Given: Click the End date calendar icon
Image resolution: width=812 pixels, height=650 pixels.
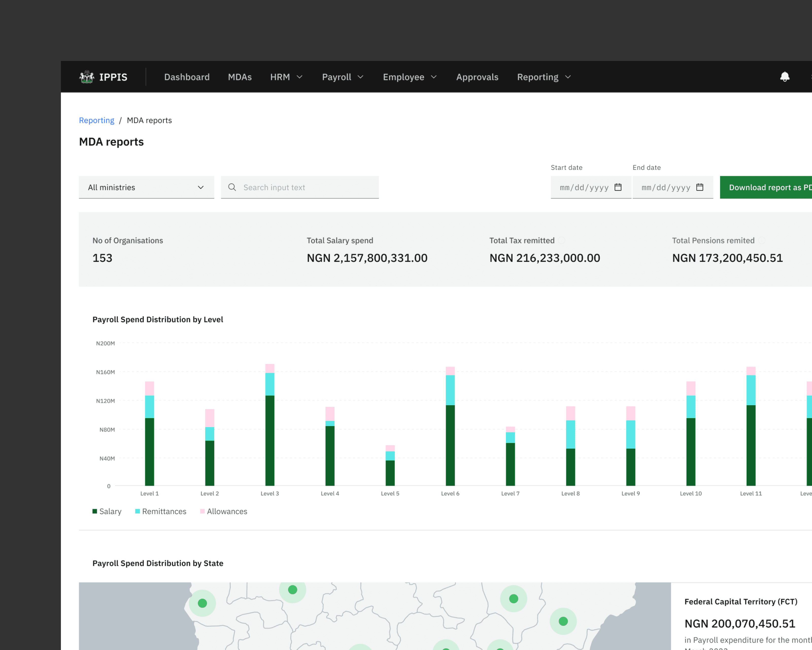Looking at the screenshot, I should [699, 187].
